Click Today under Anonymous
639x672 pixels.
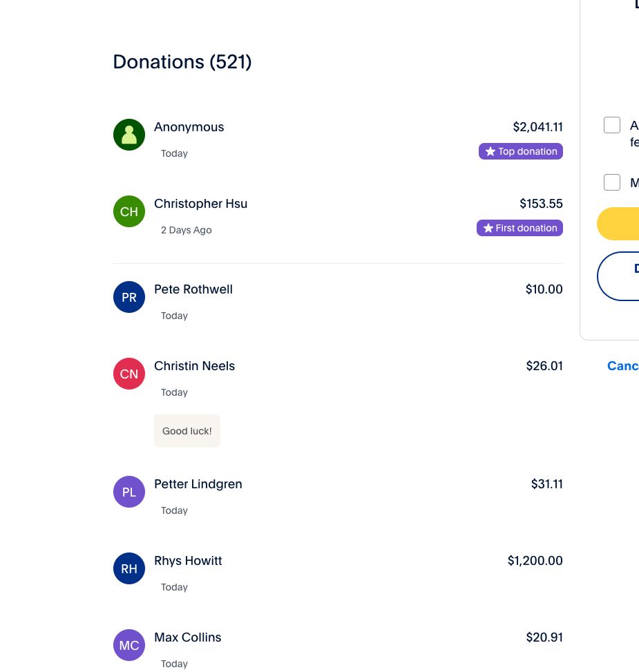coord(174,153)
